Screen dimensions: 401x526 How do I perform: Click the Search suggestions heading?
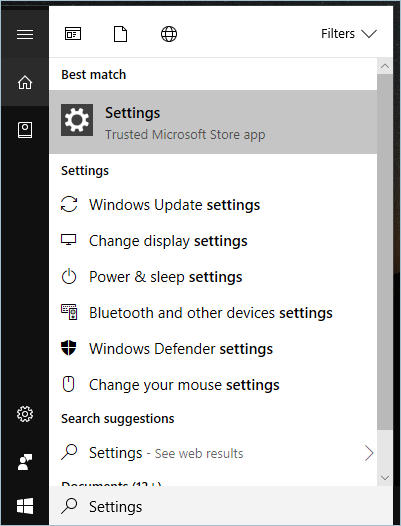(118, 419)
